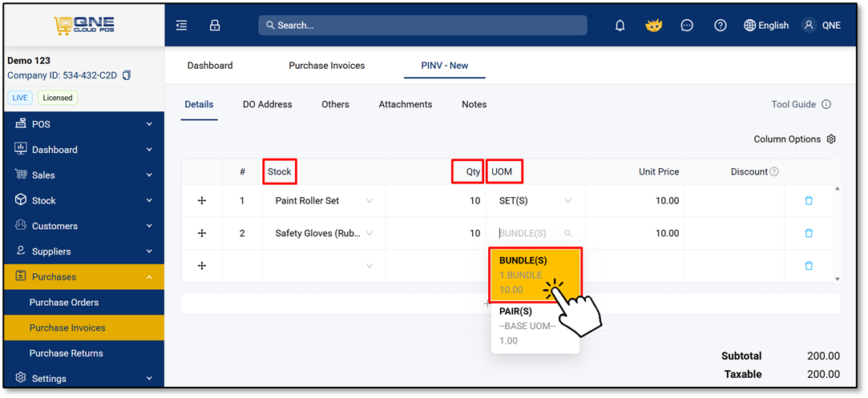Collapse the sidebar menu icon
This screenshot has height=398, width=868.
coord(181,26)
